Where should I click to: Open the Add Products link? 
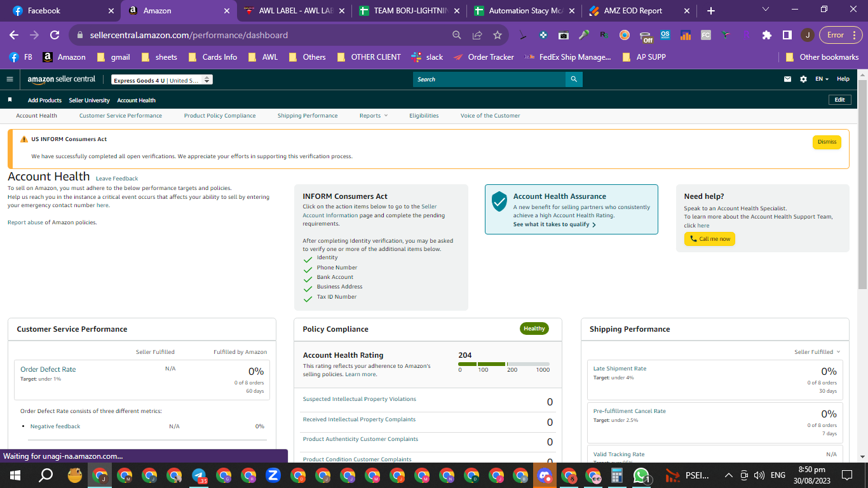pyautogui.click(x=44, y=100)
